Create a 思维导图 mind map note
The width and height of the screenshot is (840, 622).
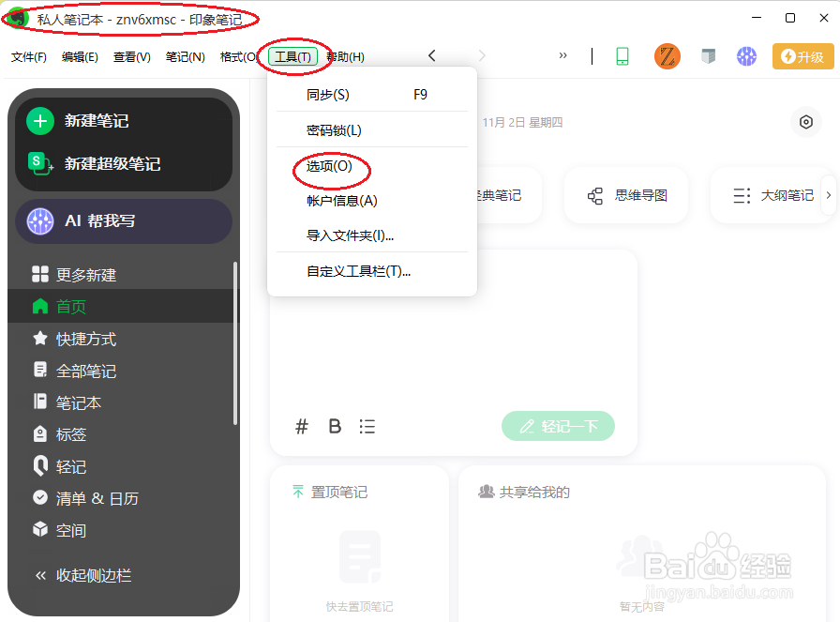tap(626, 195)
